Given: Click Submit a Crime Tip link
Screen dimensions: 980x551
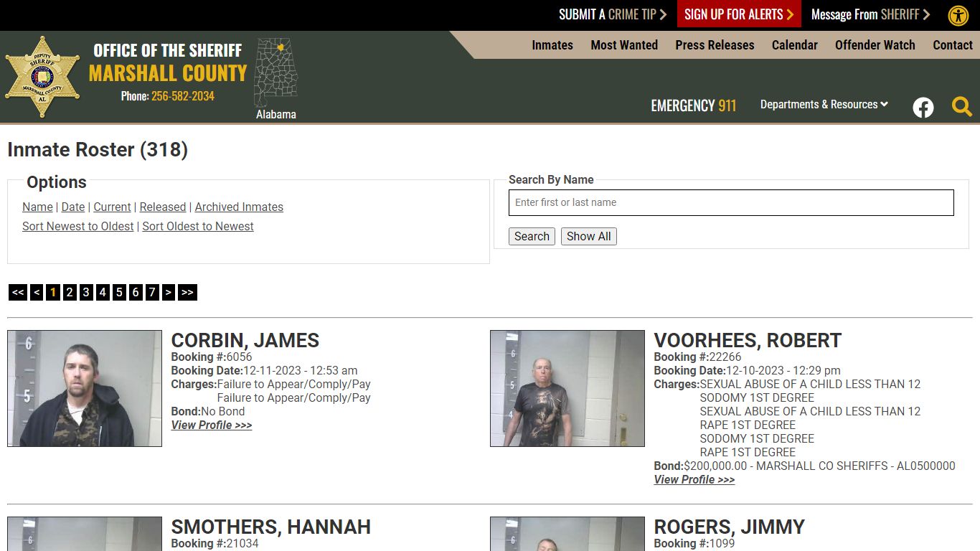Looking at the screenshot, I should [x=613, y=14].
